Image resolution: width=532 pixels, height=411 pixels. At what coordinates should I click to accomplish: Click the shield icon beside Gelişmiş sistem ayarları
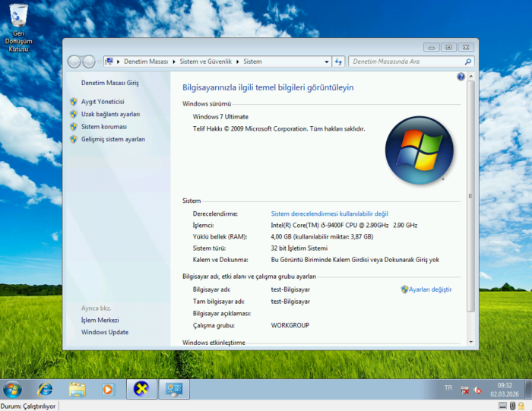[74, 139]
